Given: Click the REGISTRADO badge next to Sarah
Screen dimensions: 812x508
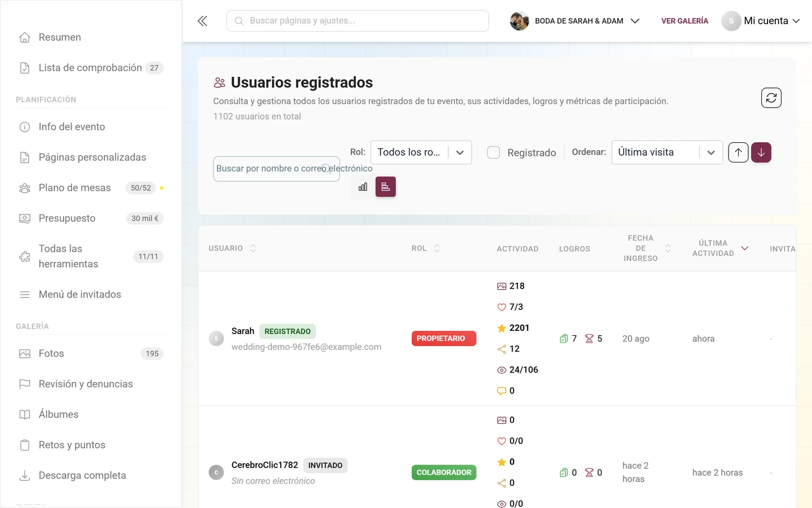Looking at the screenshot, I should coord(288,331).
